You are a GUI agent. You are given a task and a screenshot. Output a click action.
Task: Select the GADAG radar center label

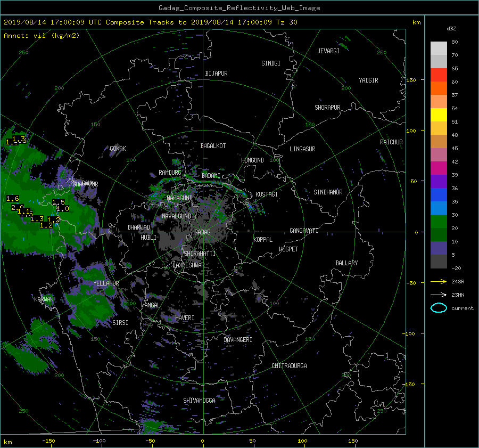click(203, 232)
